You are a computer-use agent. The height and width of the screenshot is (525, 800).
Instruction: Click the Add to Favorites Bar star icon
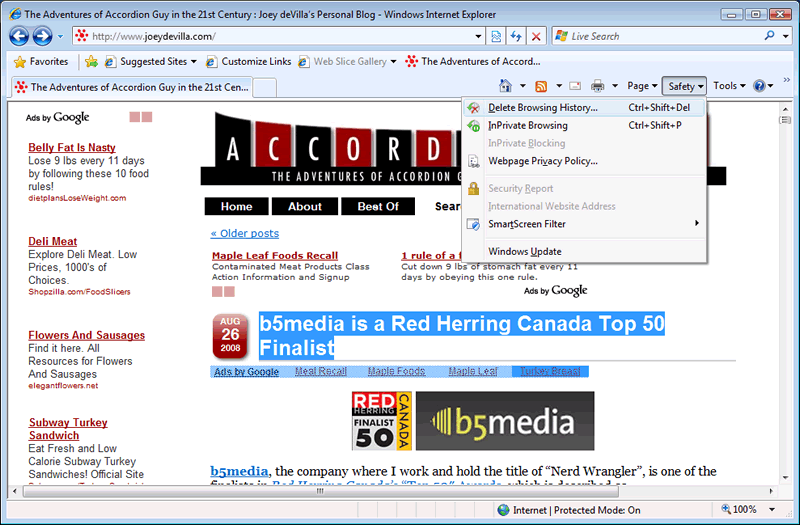pyautogui.click(x=92, y=62)
